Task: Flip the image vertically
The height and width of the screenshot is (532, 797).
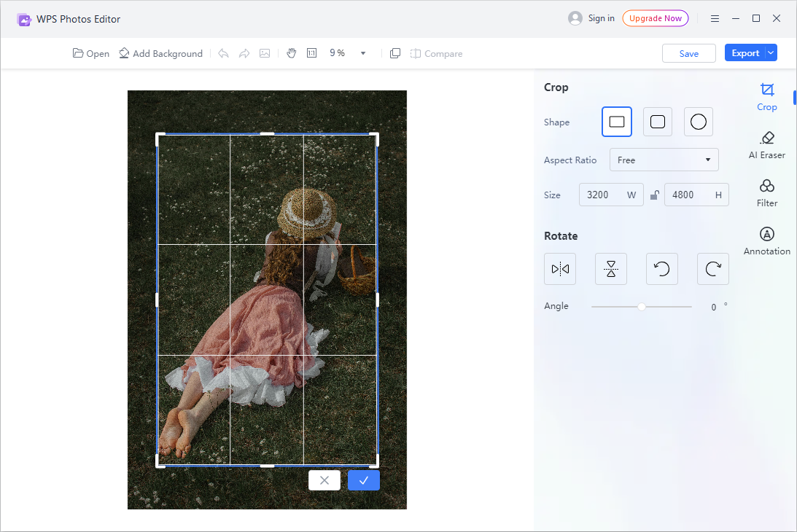Action: click(611, 269)
